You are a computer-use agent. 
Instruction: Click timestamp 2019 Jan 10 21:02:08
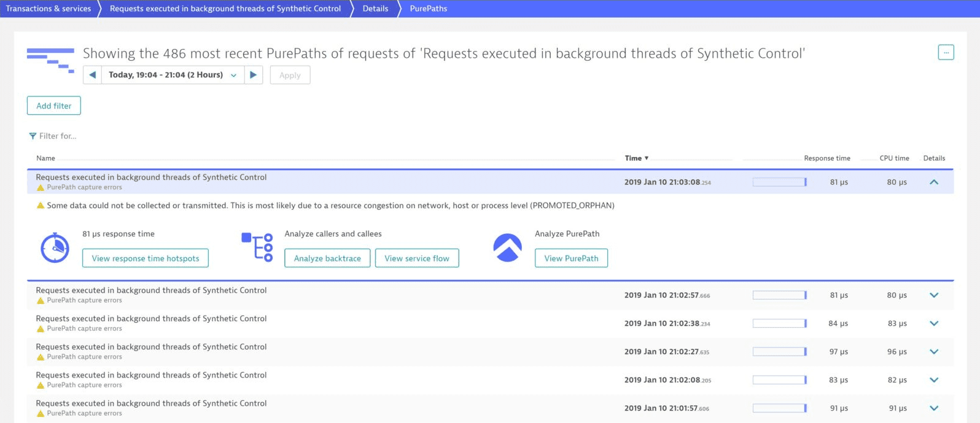pyautogui.click(x=667, y=380)
